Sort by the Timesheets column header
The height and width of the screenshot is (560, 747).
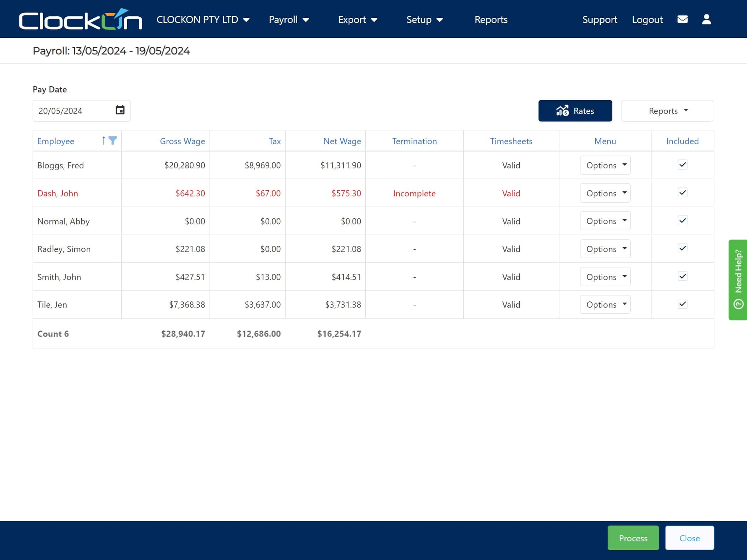[511, 141]
